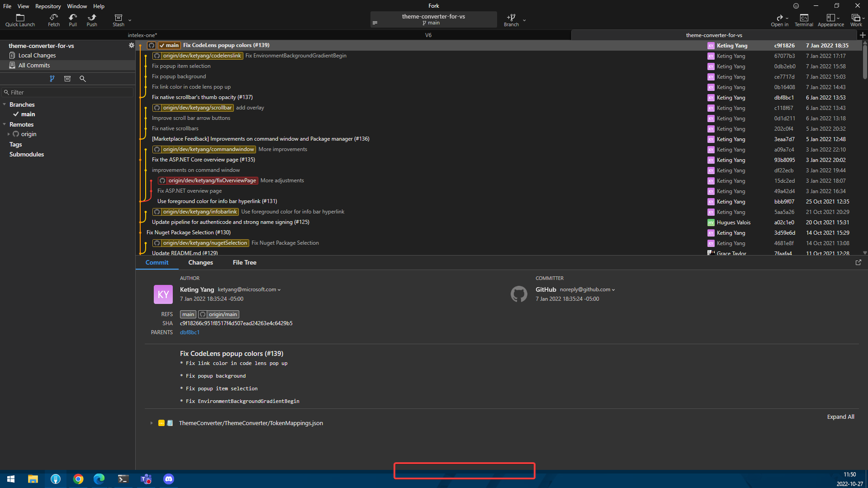Click the Expand All button
Screen dimensions: 868x488
(840, 417)
